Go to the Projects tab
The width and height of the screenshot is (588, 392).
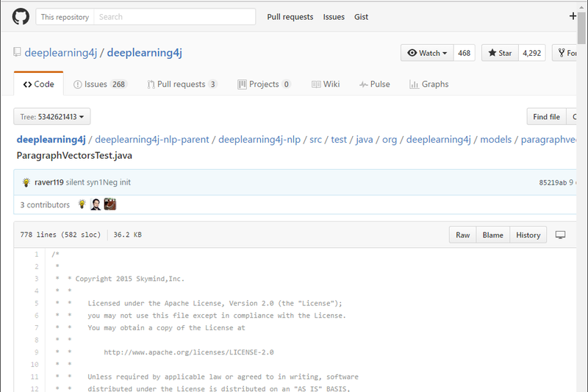coord(264,84)
